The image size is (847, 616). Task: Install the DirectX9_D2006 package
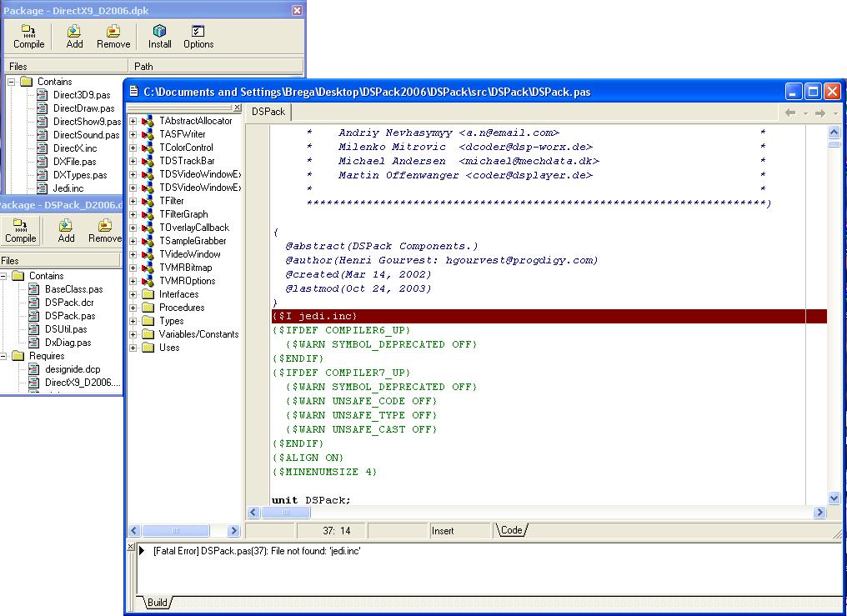point(160,37)
